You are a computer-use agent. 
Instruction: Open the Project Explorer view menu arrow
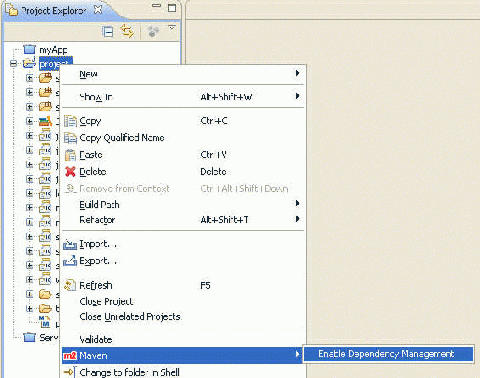(x=172, y=28)
